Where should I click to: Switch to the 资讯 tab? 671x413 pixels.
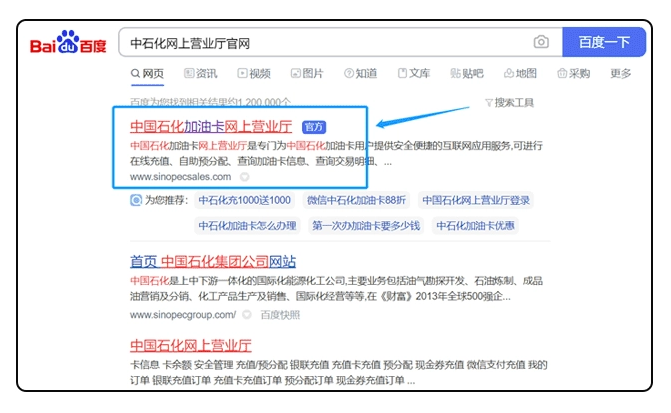(201, 74)
